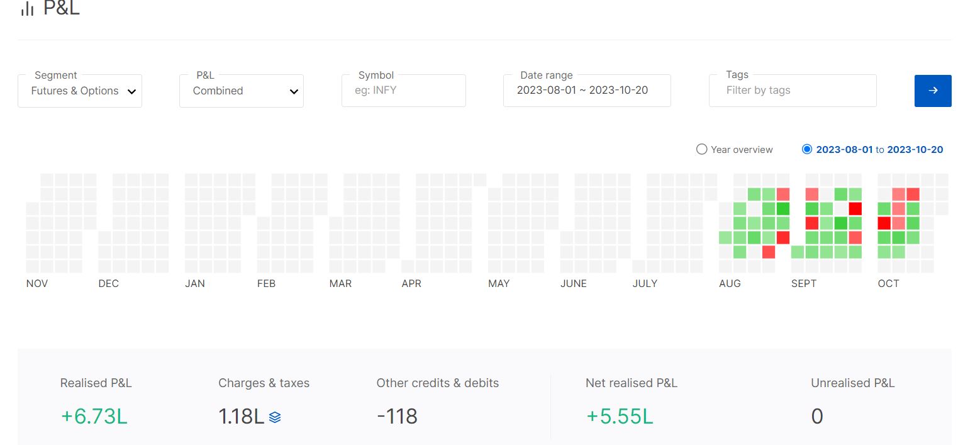Click the AUG month label

point(730,284)
